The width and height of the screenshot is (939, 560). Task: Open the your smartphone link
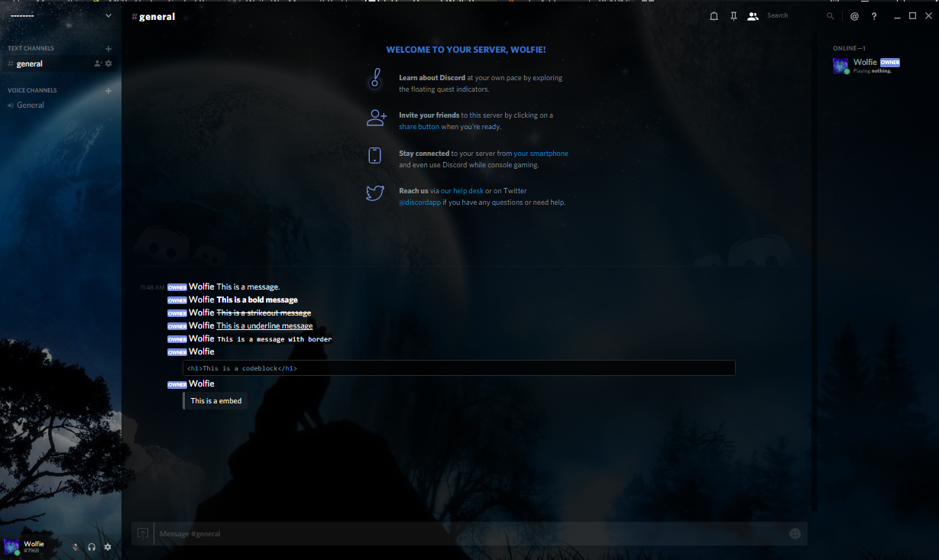[x=541, y=154]
